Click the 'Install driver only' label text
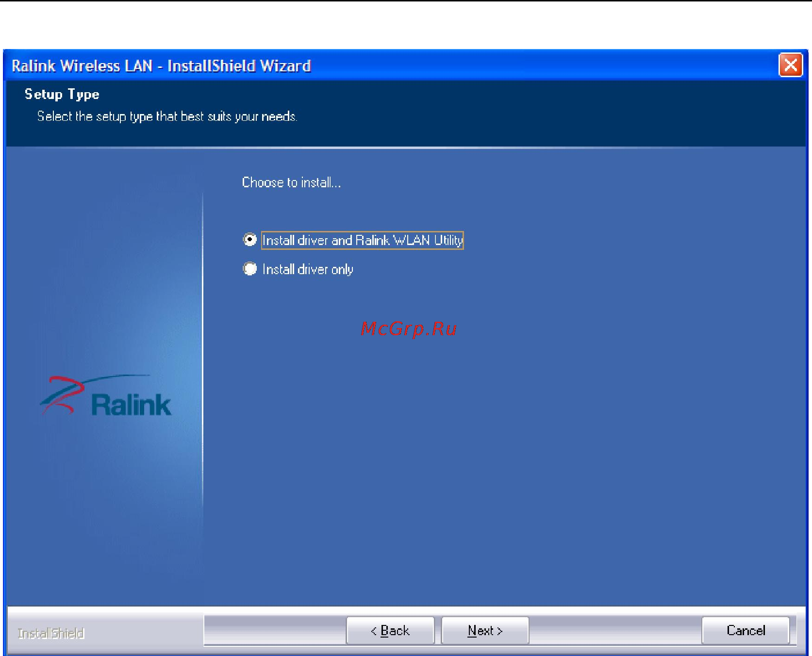Viewport: 812px width, 656px height. pos(308,269)
